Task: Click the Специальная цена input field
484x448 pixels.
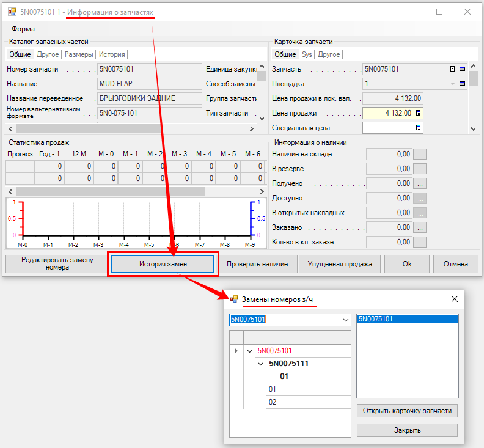Action: pyautogui.click(x=388, y=128)
